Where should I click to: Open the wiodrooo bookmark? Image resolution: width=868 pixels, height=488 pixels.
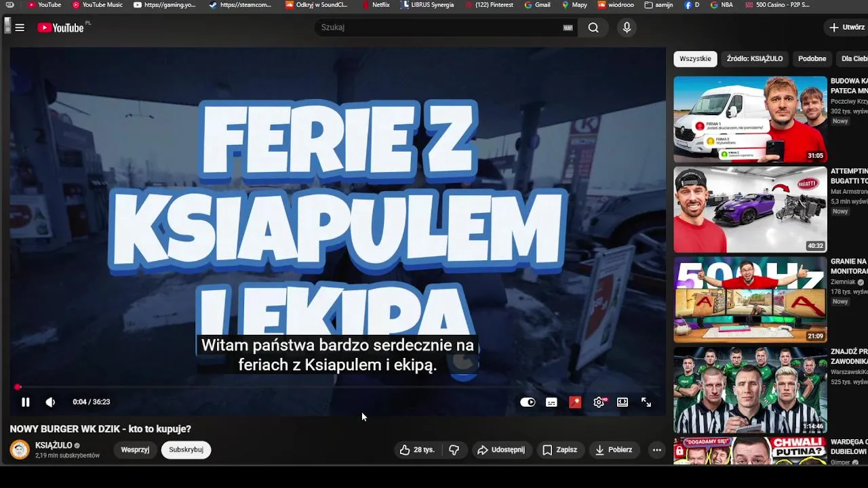(615, 5)
